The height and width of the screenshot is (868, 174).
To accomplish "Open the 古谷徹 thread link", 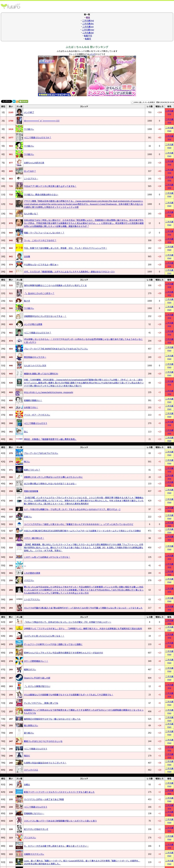I will pos(27,256).
